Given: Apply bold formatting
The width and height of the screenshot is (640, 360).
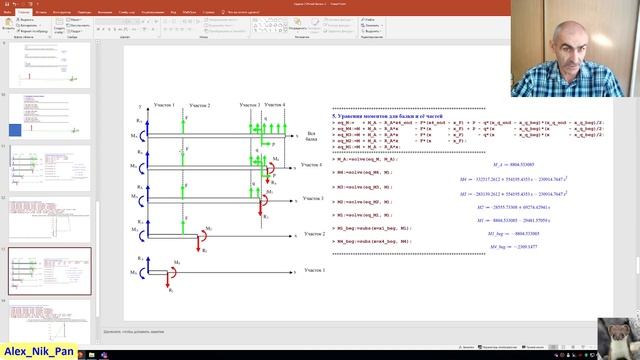Looking at the screenshot, I should 98,29.
